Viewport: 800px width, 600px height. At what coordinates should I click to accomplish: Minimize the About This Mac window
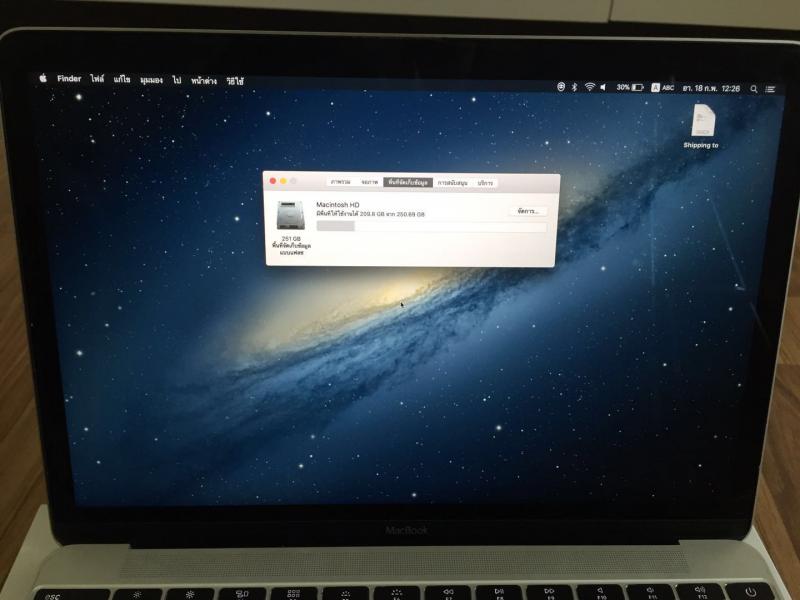pos(283,181)
